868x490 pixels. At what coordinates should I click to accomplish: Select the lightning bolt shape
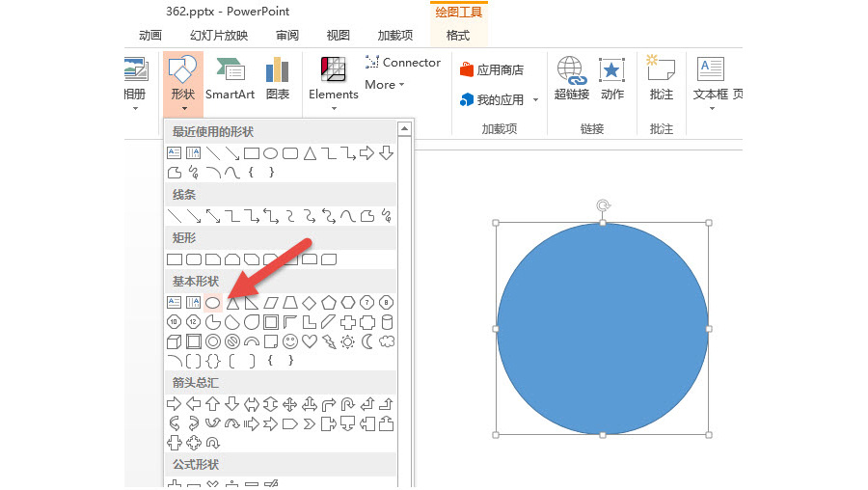click(x=329, y=341)
